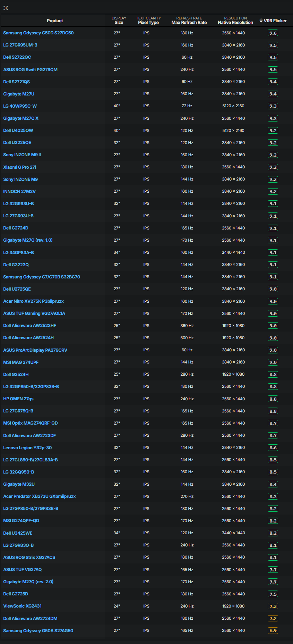The height and width of the screenshot is (644, 293).
Task: Open Gigabyte M27Q (rev. 1.0) link
Action: coord(28,240)
